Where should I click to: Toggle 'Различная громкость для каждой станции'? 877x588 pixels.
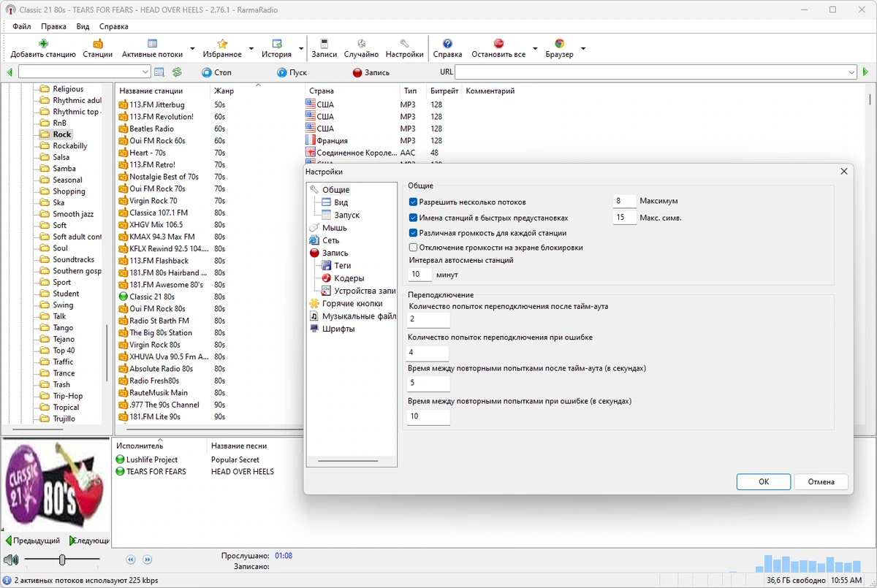(x=413, y=233)
